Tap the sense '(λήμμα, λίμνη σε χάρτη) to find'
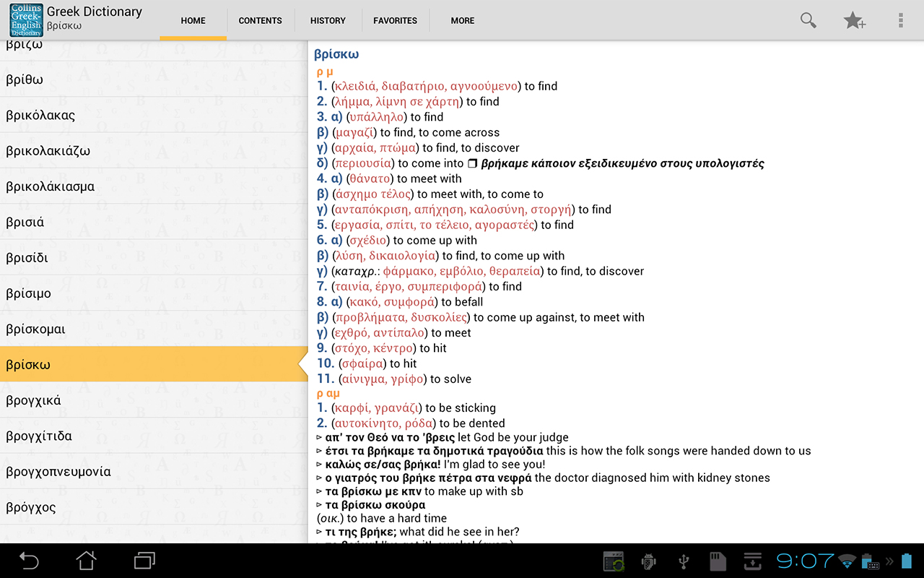This screenshot has height=578, width=924. [416, 102]
